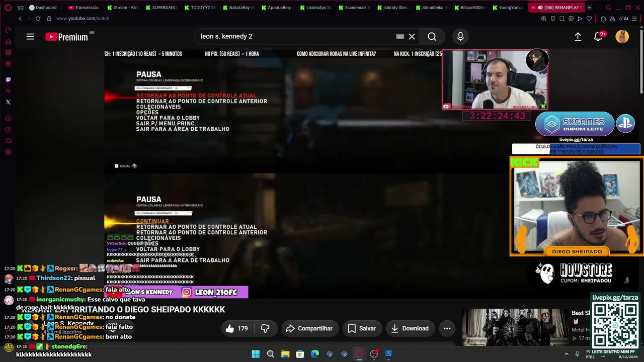Open Windows taskbar search
Viewport: 644px width, 362px height.
[x=270, y=354]
